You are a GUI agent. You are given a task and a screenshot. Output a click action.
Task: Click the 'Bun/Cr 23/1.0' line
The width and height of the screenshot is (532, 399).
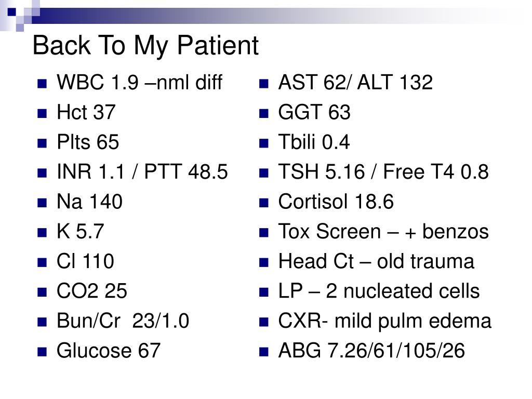(x=123, y=321)
